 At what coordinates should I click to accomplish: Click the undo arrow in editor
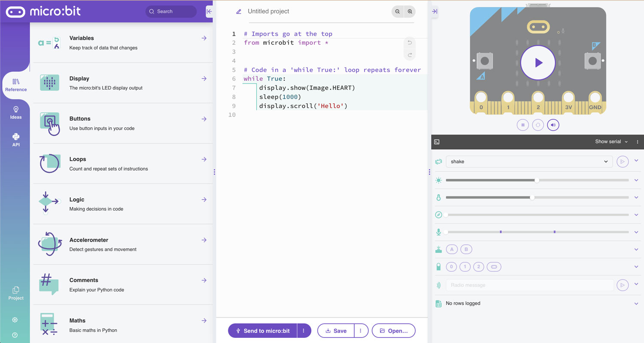pyautogui.click(x=410, y=43)
